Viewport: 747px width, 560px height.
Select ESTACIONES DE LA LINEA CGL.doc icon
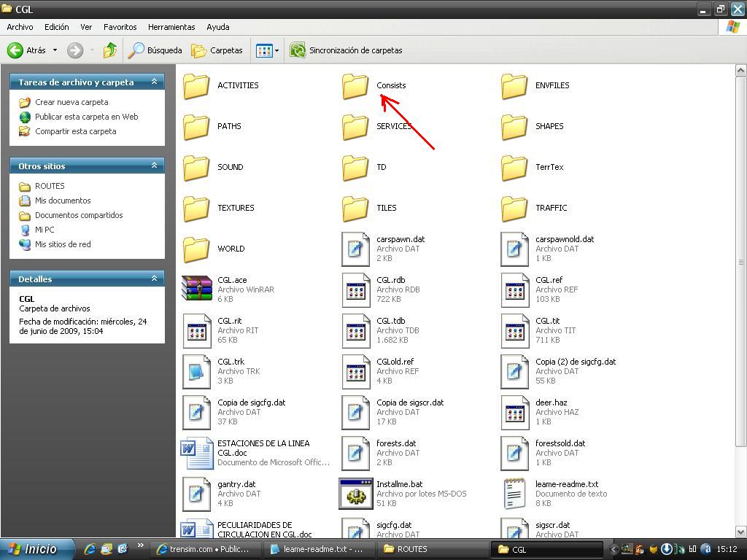pos(196,453)
